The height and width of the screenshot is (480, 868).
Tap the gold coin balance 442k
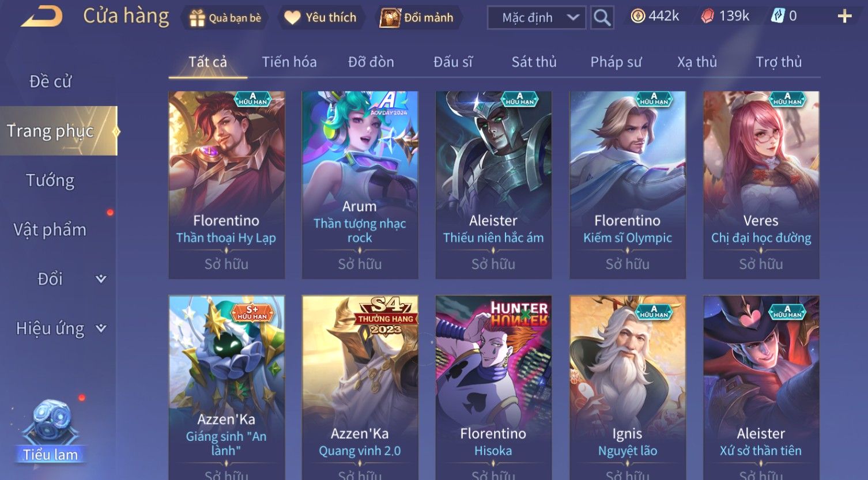(x=655, y=16)
